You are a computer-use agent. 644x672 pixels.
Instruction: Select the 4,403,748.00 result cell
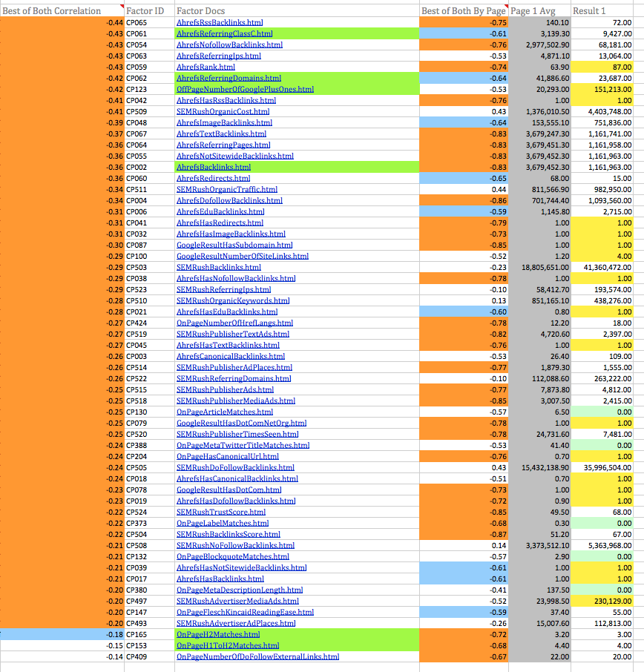tap(602, 112)
